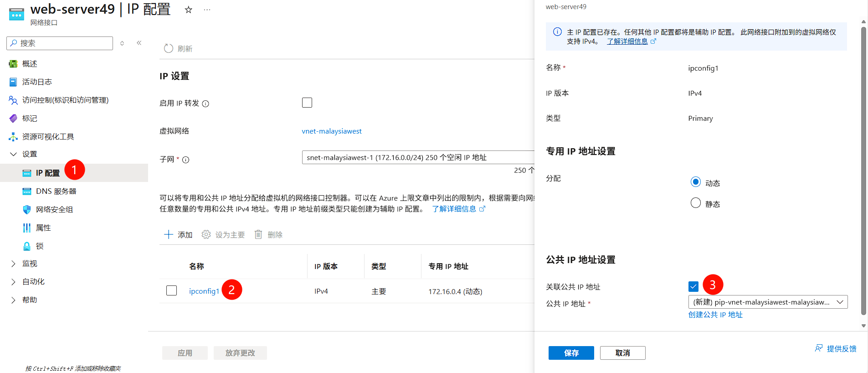Click the trash icon for 删除
Image resolution: width=868 pixels, height=373 pixels.
(258, 234)
